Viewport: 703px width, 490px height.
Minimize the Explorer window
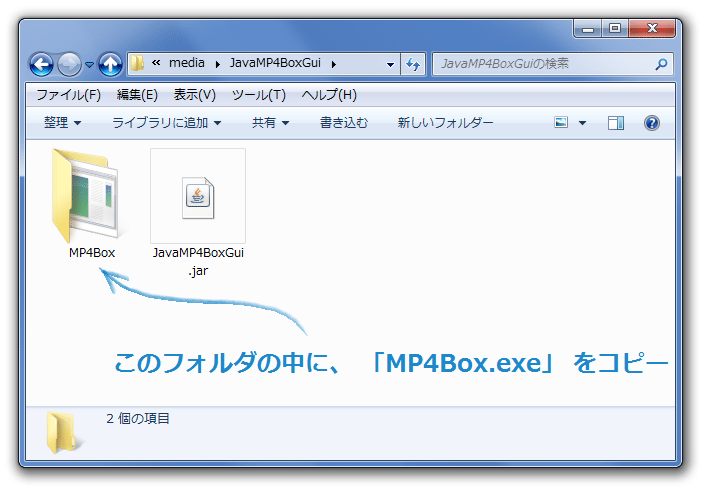tap(588, 29)
